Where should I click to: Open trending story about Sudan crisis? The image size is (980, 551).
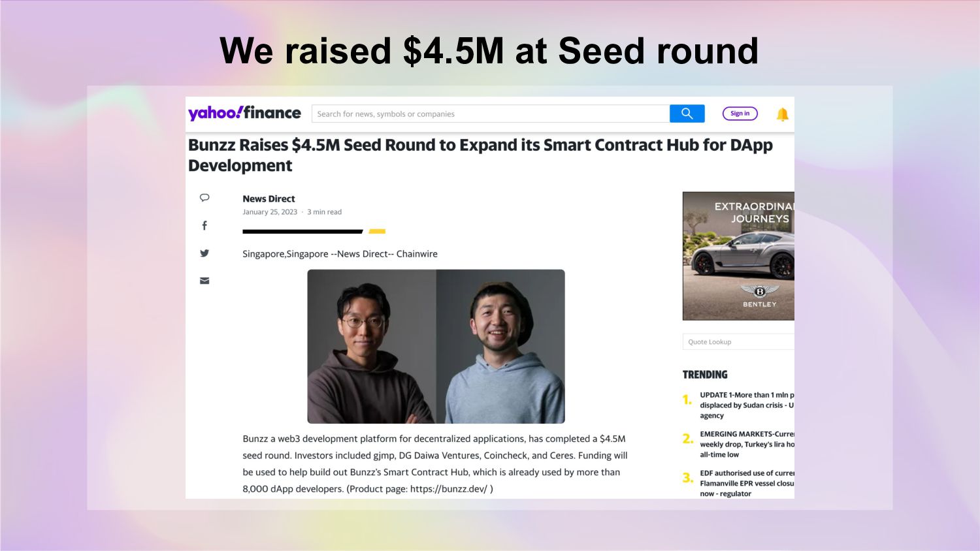click(x=747, y=405)
